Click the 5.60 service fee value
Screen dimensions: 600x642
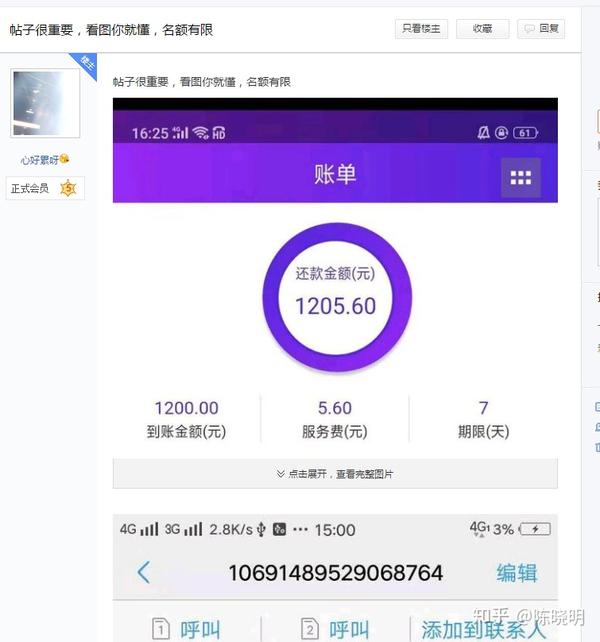tap(335, 408)
